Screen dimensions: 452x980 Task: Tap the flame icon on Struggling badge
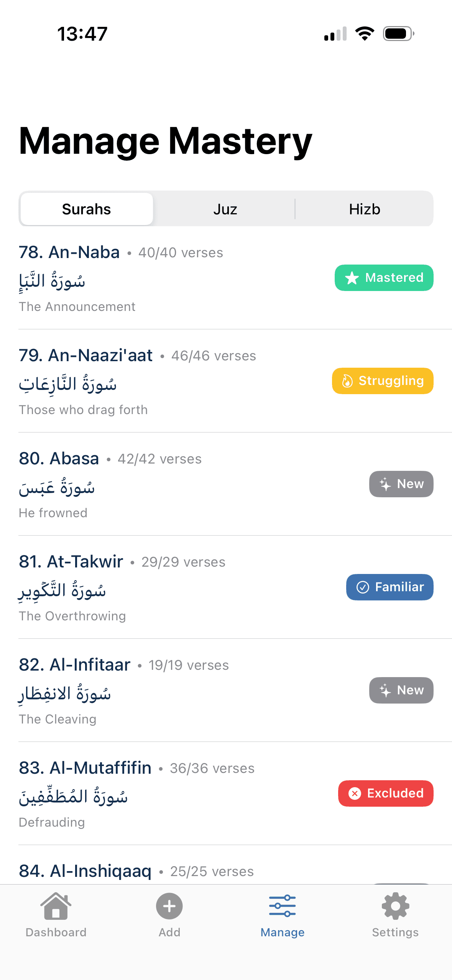[347, 381]
